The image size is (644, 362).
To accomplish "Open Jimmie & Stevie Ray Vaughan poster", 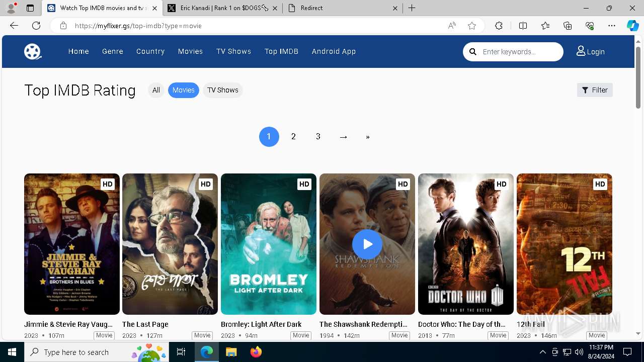I will (x=72, y=244).
